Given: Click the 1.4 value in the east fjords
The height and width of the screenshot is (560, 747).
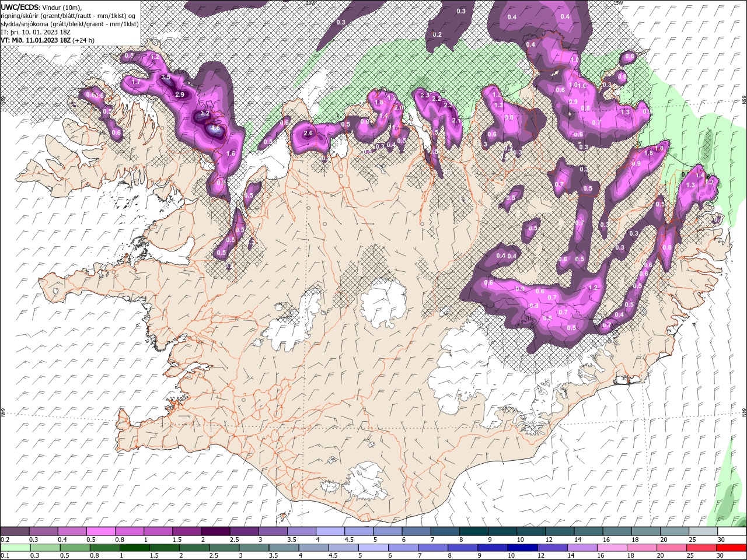Looking at the screenshot, I should pyautogui.click(x=700, y=174).
